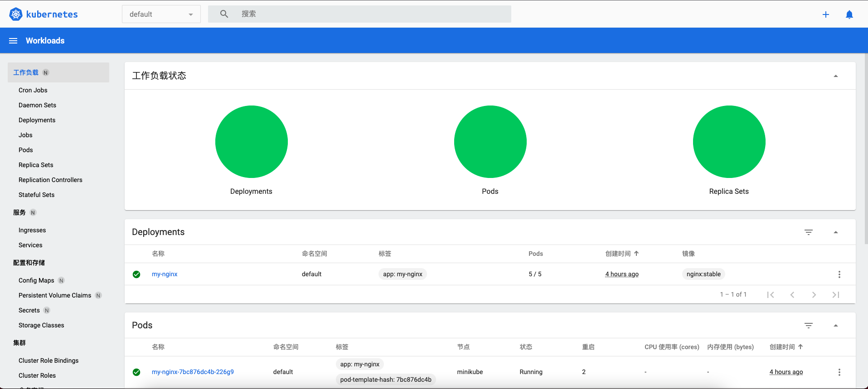Click the green Pods status circle
868x389 pixels.
[490, 142]
